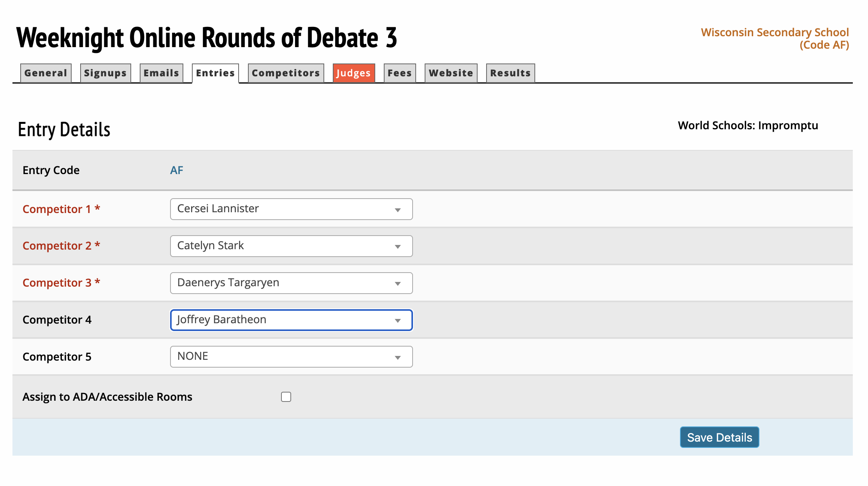868x486 pixels.
Task: Click the Wisconsin Secondary School link
Action: (775, 39)
